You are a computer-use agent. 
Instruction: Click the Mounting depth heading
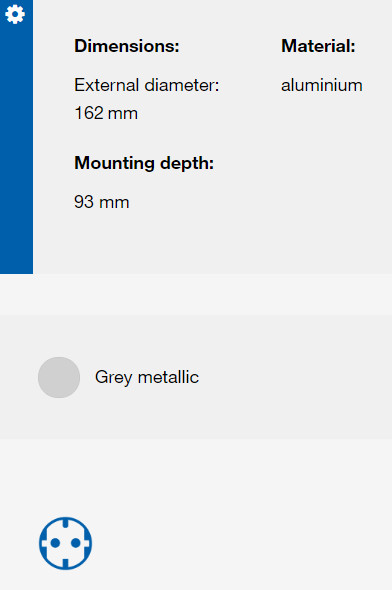[x=144, y=163]
